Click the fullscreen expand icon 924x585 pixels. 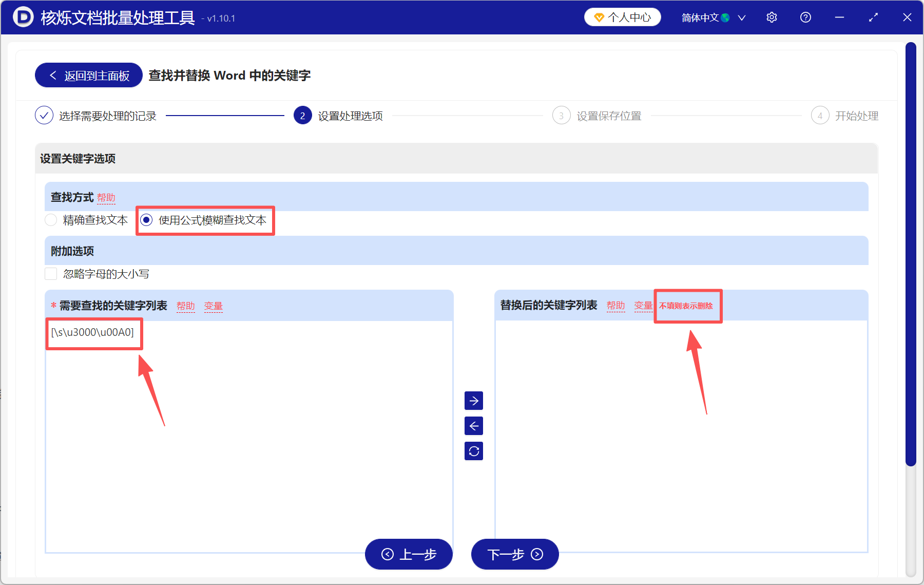tap(873, 17)
